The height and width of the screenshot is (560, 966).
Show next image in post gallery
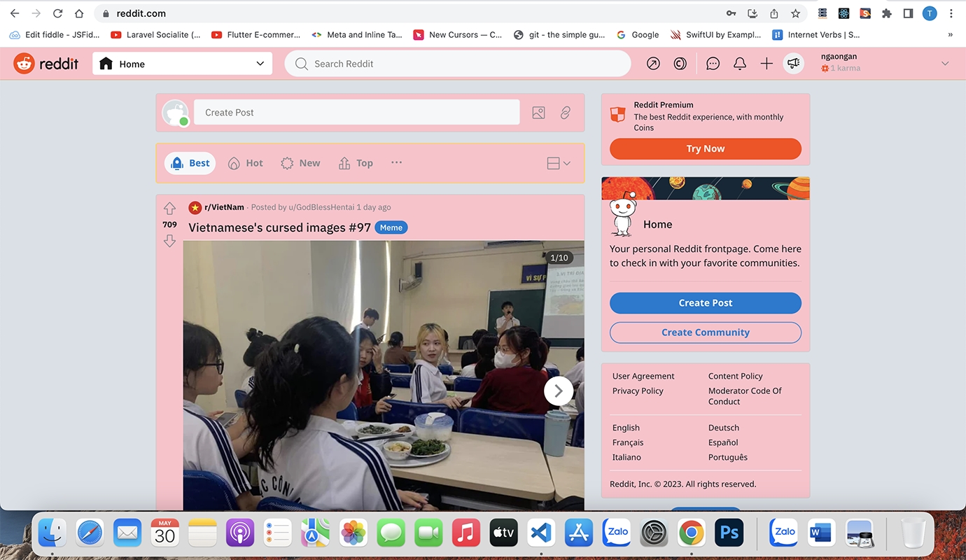(x=558, y=391)
